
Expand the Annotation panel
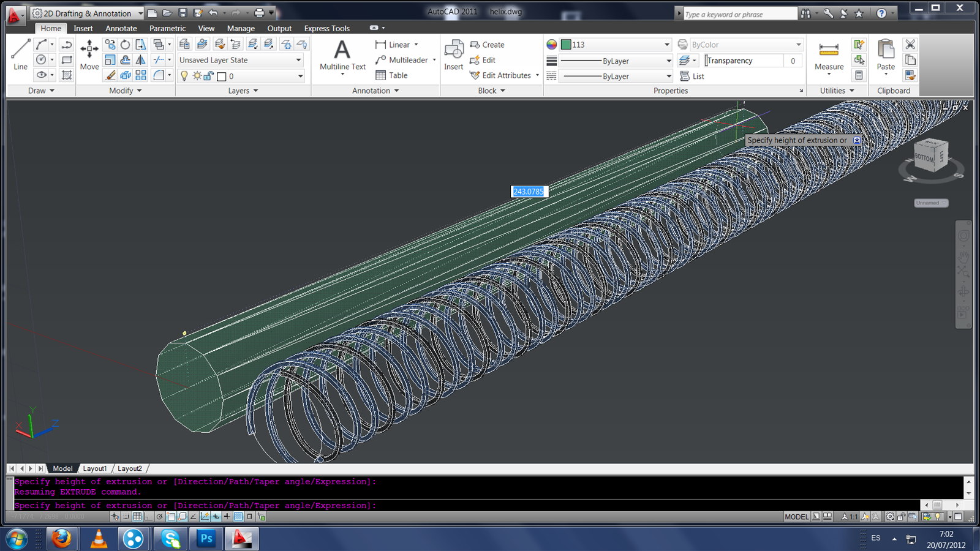pyautogui.click(x=375, y=91)
